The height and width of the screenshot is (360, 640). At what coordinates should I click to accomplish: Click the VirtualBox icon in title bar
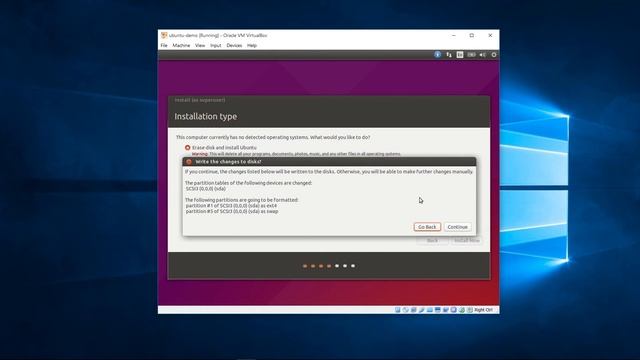(164, 36)
